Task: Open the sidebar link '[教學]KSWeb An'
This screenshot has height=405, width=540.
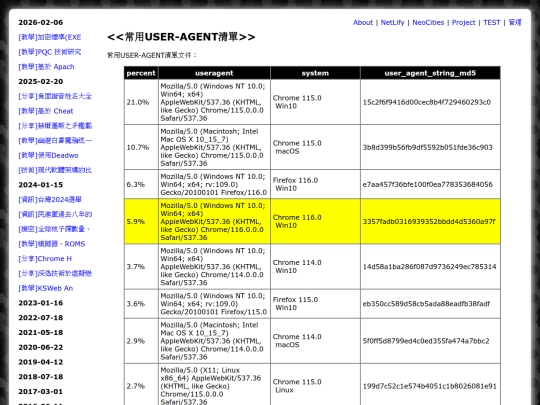Action: (x=45, y=288)
